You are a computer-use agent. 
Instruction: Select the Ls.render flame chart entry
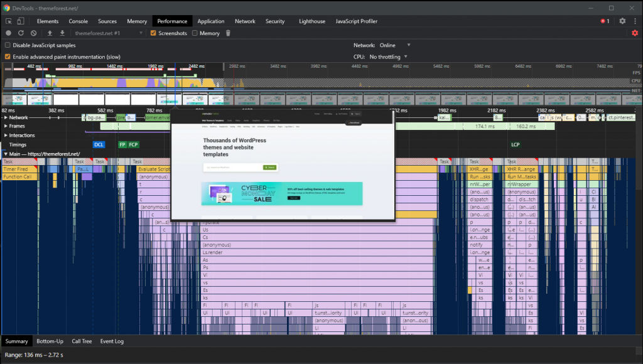click(x=318, y=252)
